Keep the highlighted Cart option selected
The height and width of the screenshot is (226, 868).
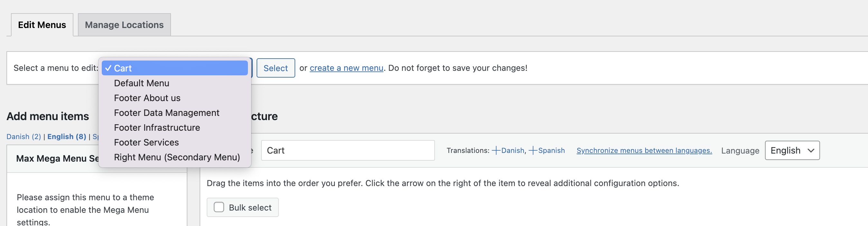(x=175, y=68)
